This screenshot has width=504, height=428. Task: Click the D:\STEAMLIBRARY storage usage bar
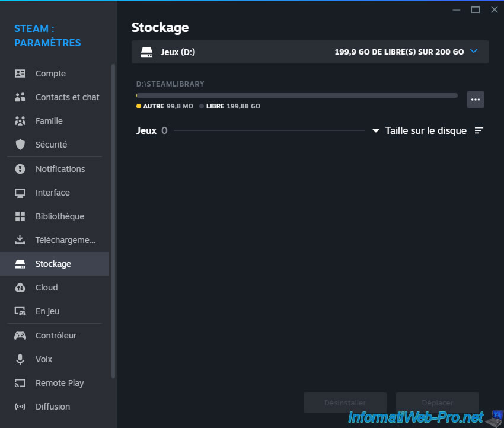point(296,95)
